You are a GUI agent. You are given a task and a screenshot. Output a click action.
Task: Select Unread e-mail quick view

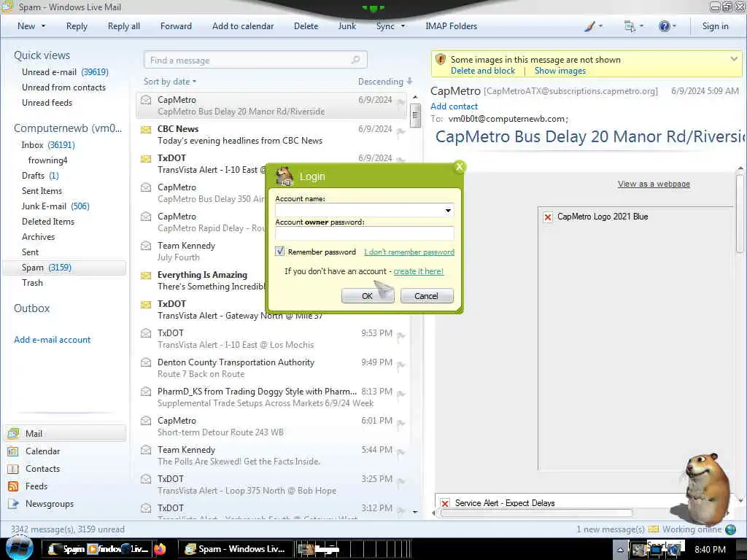(65, 72)
